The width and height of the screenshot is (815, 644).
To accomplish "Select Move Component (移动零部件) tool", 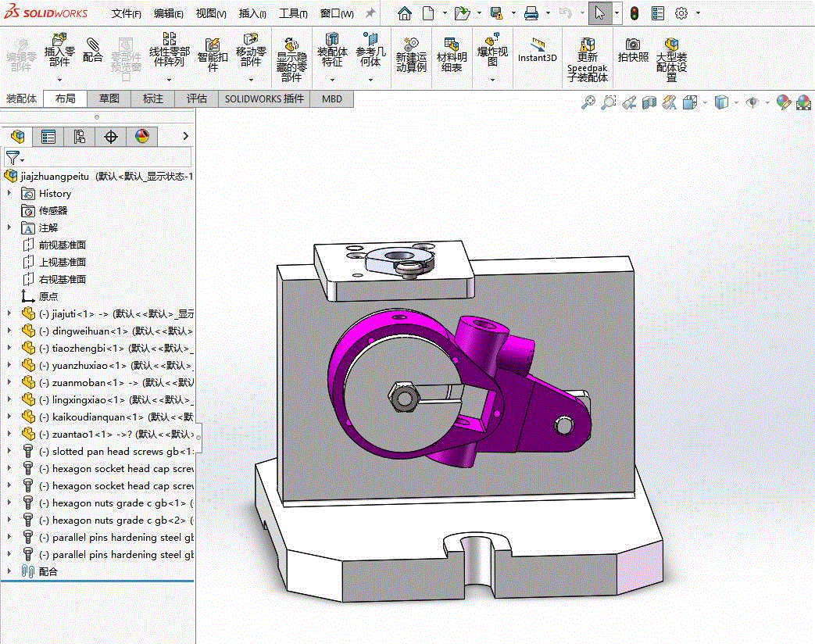I will (251, 50).
